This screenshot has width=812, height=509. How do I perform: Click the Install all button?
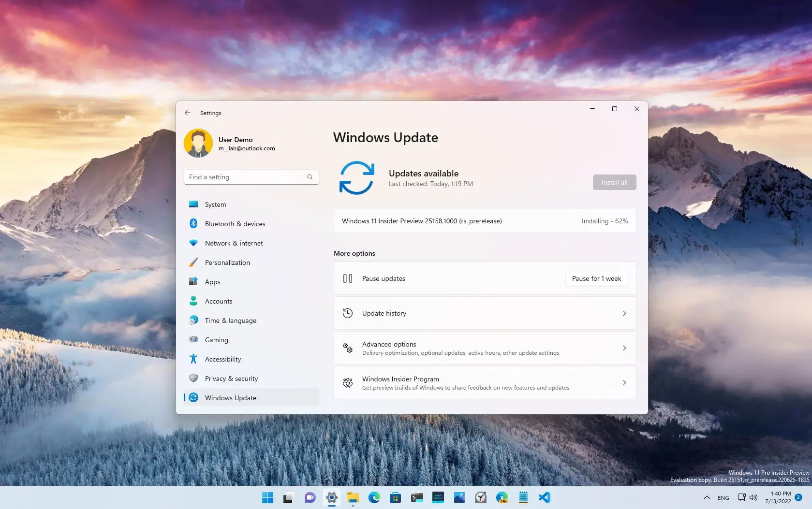pos(614,182)
